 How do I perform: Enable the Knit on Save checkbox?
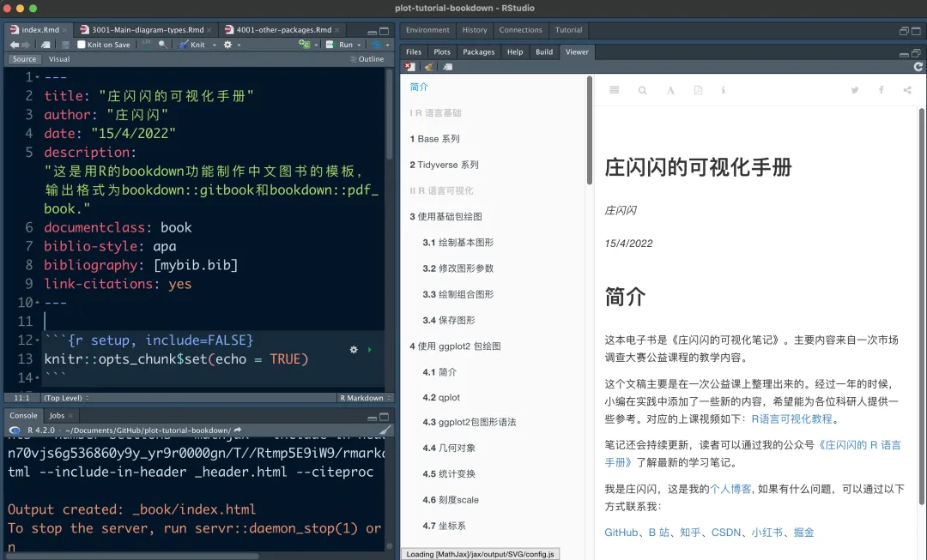[82, 45]
